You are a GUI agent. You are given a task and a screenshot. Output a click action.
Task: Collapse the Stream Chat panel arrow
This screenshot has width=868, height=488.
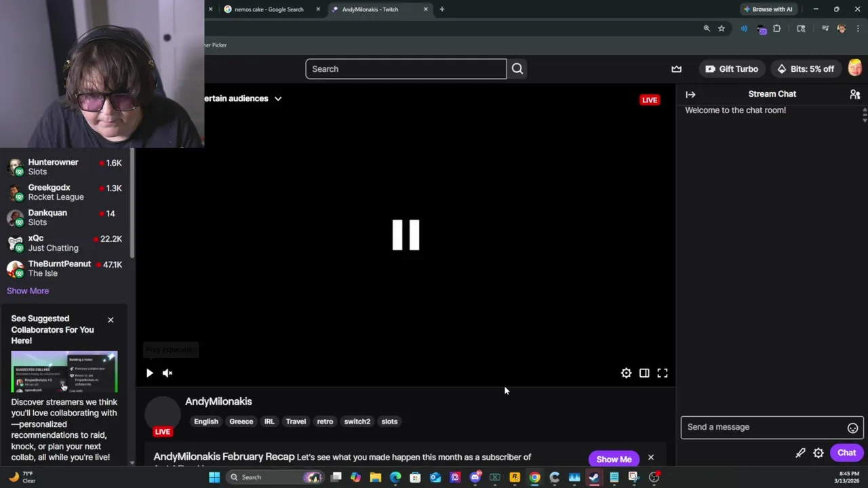tap(690, 94)
